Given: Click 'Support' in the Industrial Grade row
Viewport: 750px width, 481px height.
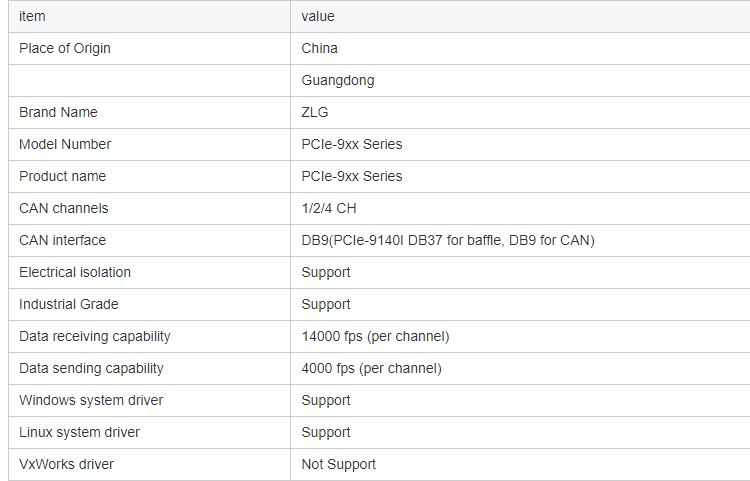Looking at the screenshot, I should (x=326, y=305).
